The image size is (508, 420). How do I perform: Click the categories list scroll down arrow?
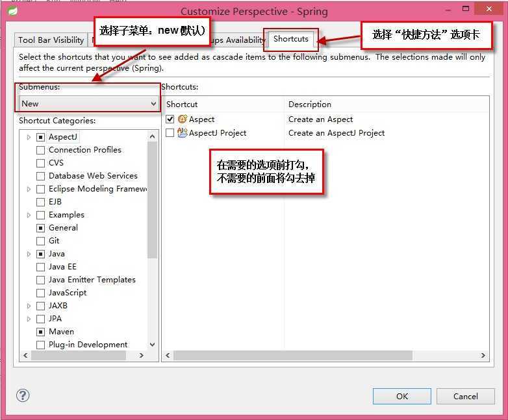coord(152,345)
